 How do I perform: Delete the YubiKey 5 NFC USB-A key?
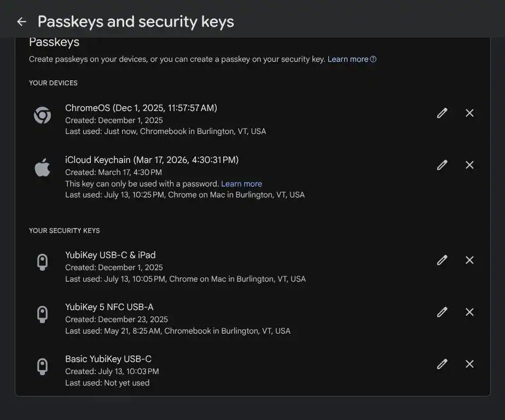(x=469, y=312)
